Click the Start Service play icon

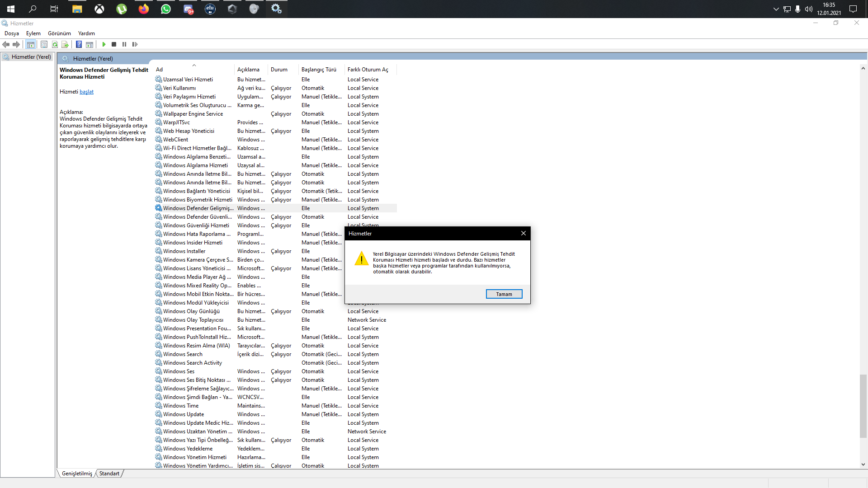[x=104, y=44]
